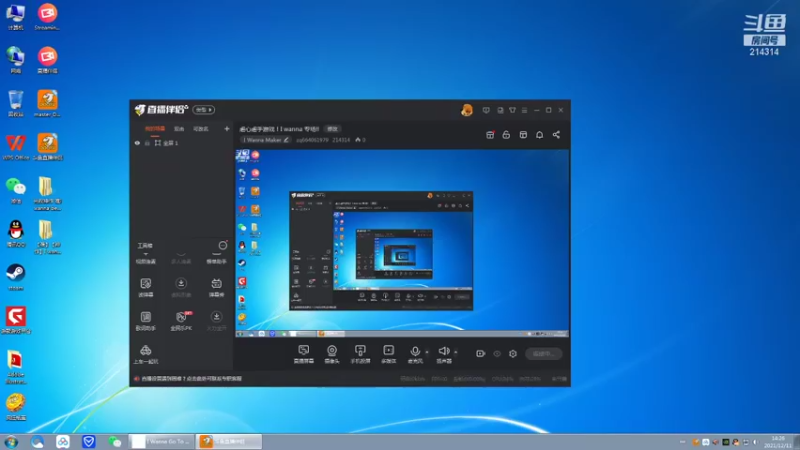
Task: Toggle the open padlock icon above preview
Action: coord(506,135)
